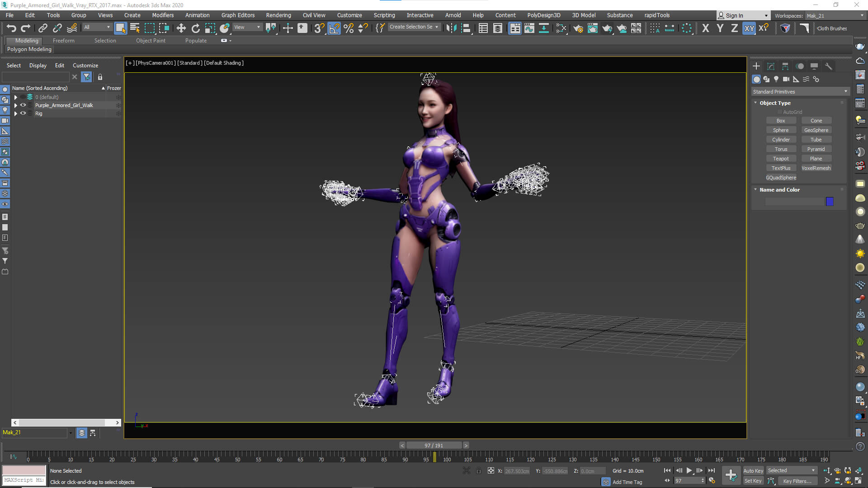Image resolution: width=868 pixels, height=488 pixels.
Task: Select the Rotate tool
Action: point(195,28)
